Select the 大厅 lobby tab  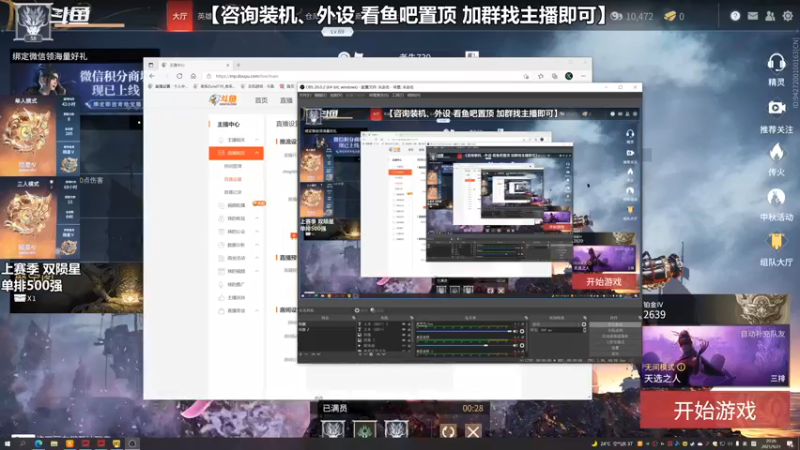coord(180,16)
